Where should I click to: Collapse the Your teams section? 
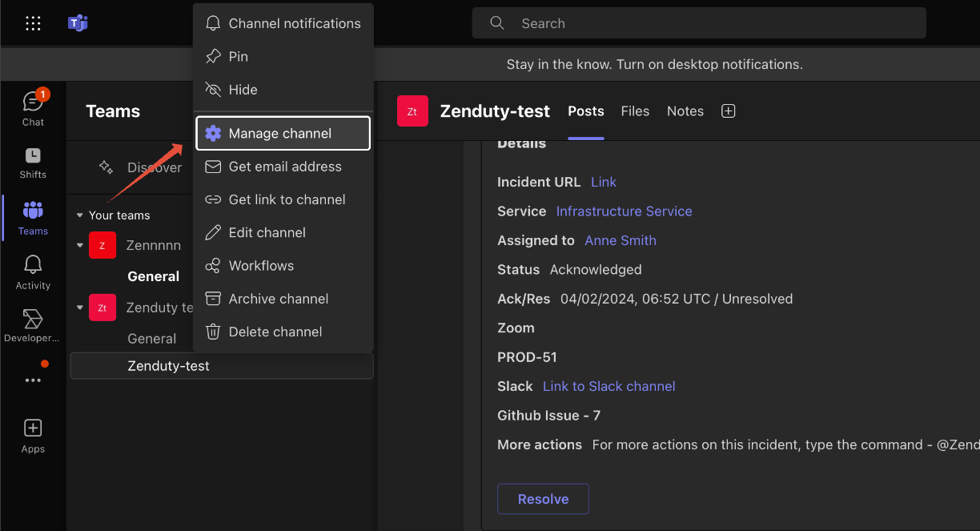click(x=79, y=215)
